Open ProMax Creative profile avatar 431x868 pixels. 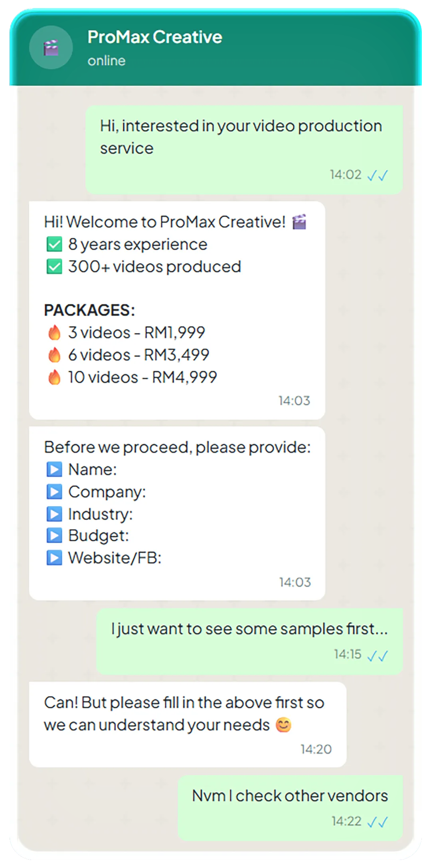pos(51,47)
